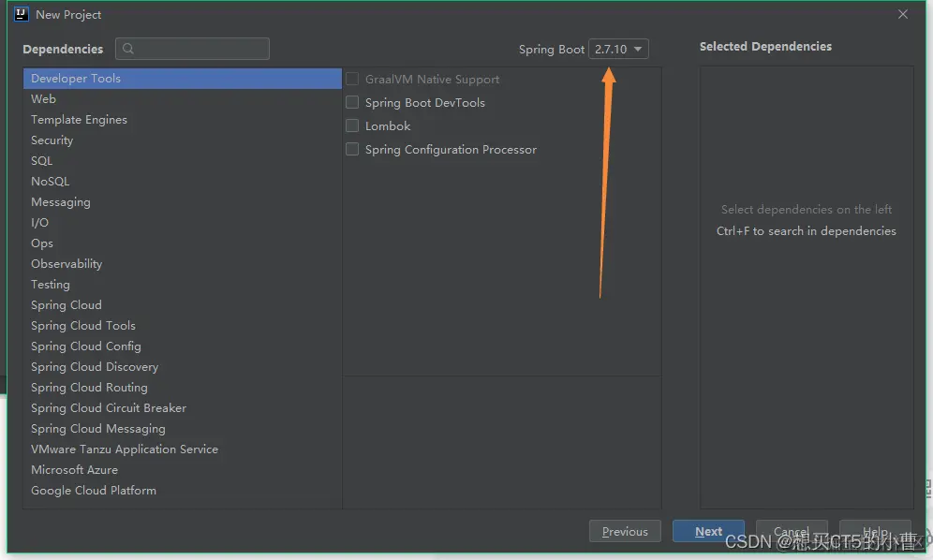The width and height of the screenshot is (933, 560).
Task: Open the Spring Cloud Discovery category
Action: coord(182,367)
